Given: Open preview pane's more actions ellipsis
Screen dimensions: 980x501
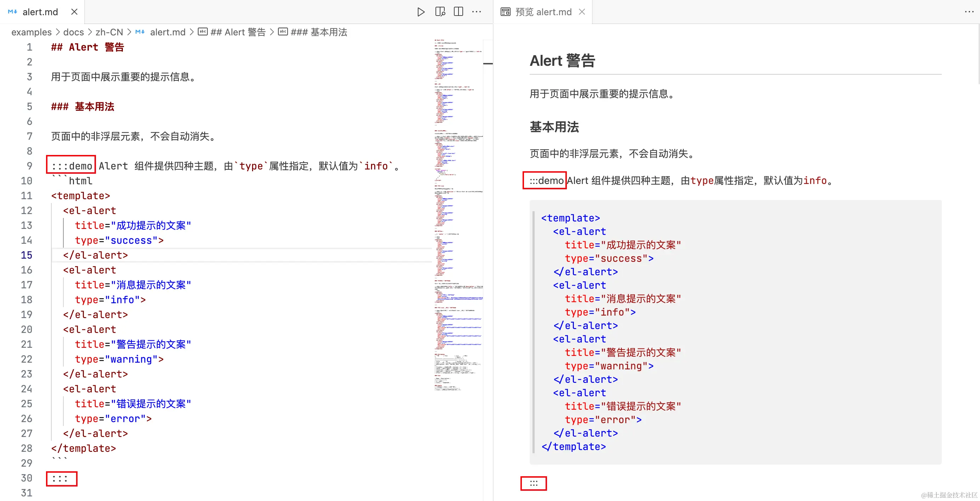Looking at the screenshot, I should coord(969,12).
